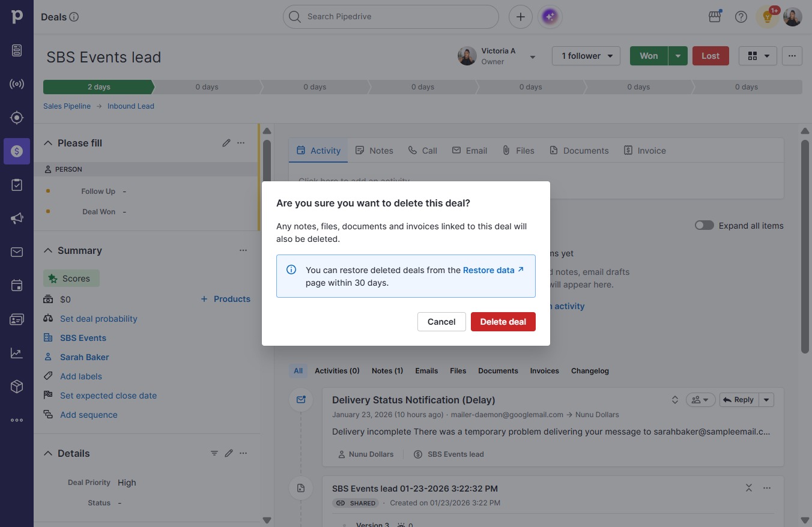Switch to the Files tab
This screenshot has height=527, width=812.
[x=518, y=151]
